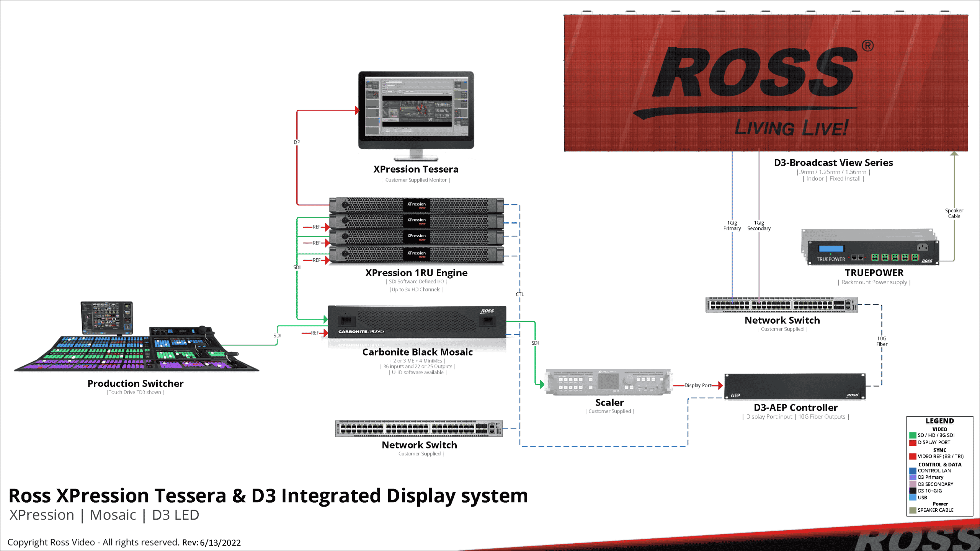Select the top XPression 1RU engine unit
The width and height of the screenshot is (980, 551).
click(x=416, y=205)
